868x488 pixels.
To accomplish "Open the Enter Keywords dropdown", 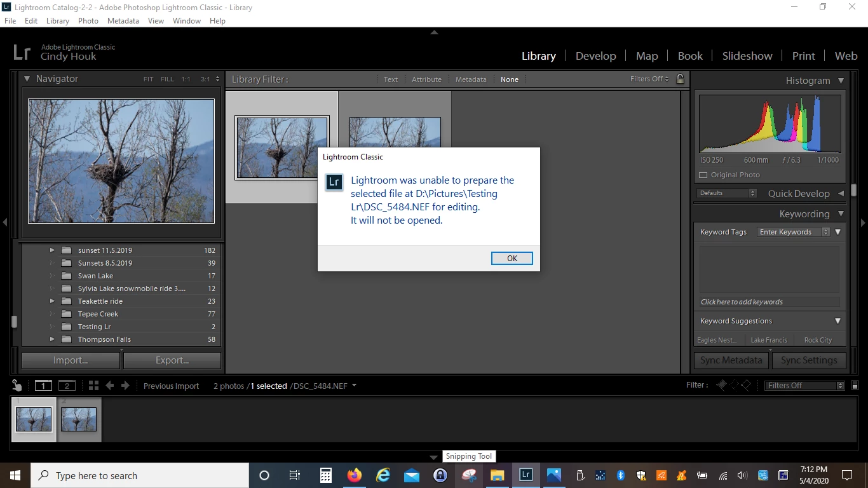I will pyautogui.click(x=794, y=232).
